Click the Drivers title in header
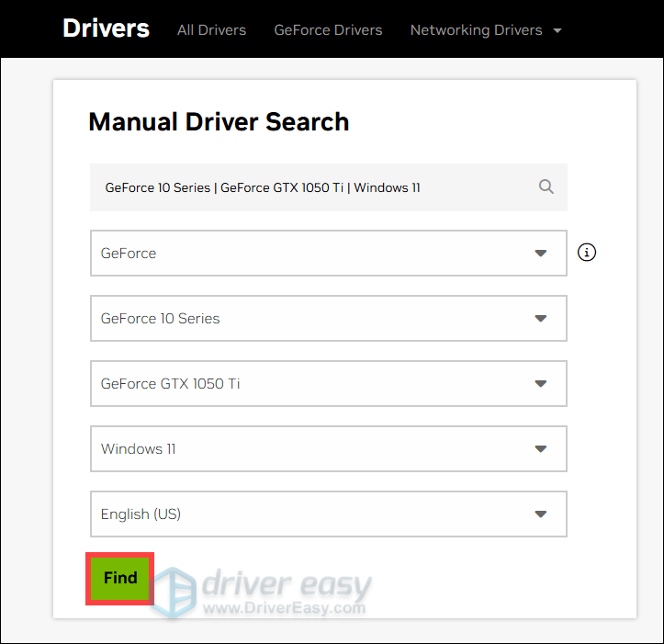 [x=106, y=28]
